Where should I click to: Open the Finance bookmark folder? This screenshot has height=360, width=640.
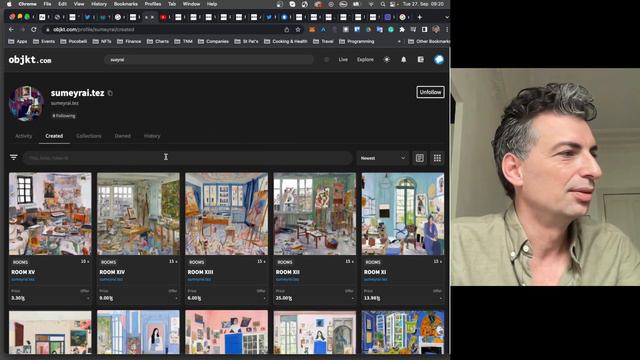tap(129, 41)
